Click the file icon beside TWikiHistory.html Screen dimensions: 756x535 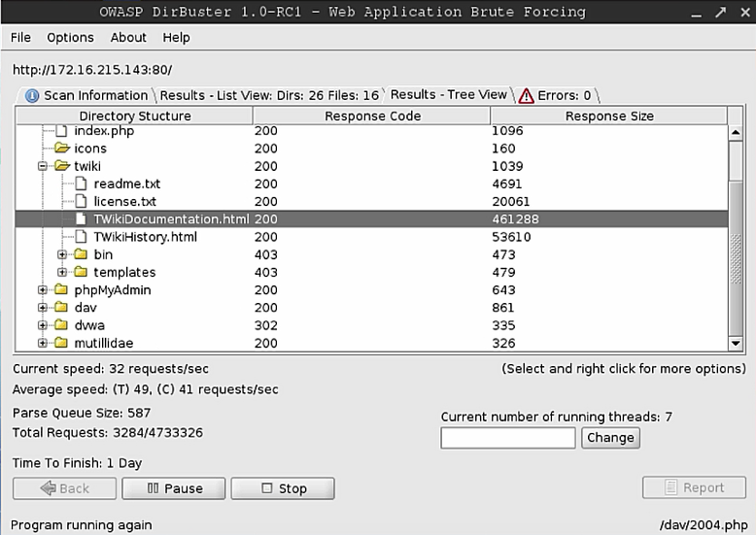81,237
